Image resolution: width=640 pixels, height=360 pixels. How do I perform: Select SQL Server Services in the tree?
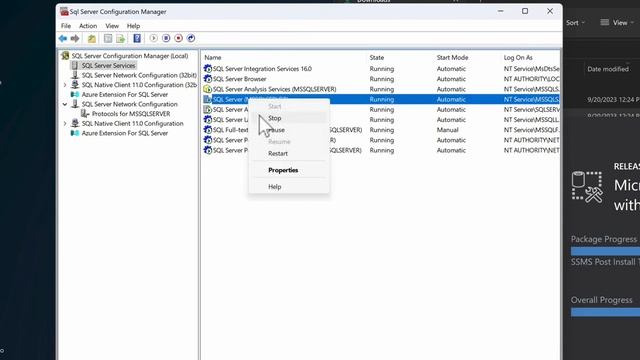tap(108, 65)
